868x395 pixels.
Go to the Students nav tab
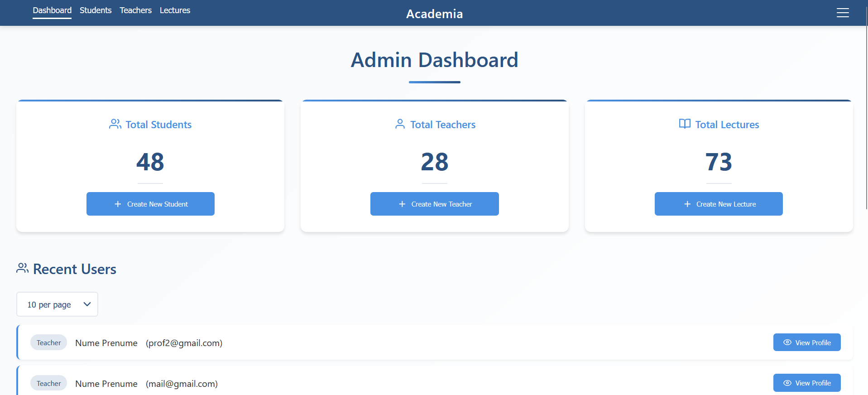(96, 10)
